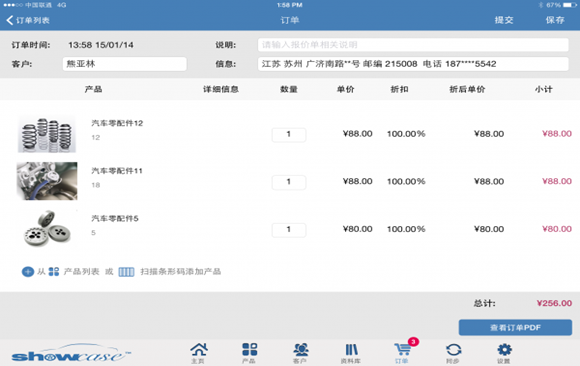Image resolution: width=580 pixels, height=366 pixels.
Task: Tap the barcode scan icon
Action: pyautogui.click(x=126, y=272)
